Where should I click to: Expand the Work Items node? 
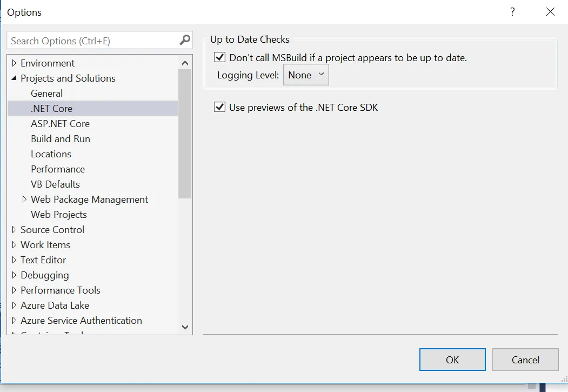(x=14, y=244)
